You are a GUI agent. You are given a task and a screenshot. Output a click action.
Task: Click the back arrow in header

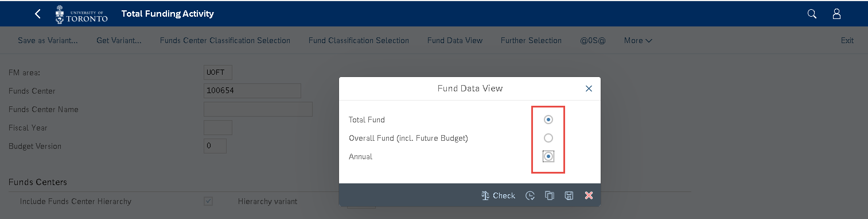tap(38, 14)
